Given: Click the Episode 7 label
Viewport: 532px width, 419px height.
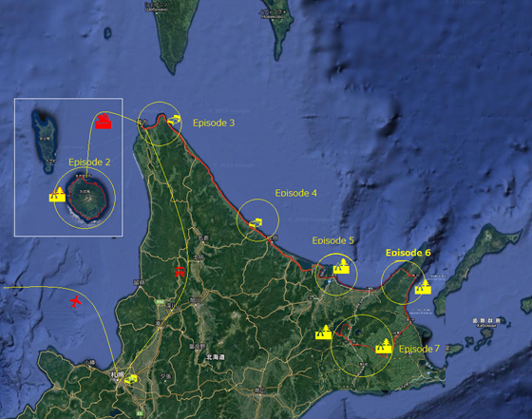Looking at the screenshot, I should [419, 349].
